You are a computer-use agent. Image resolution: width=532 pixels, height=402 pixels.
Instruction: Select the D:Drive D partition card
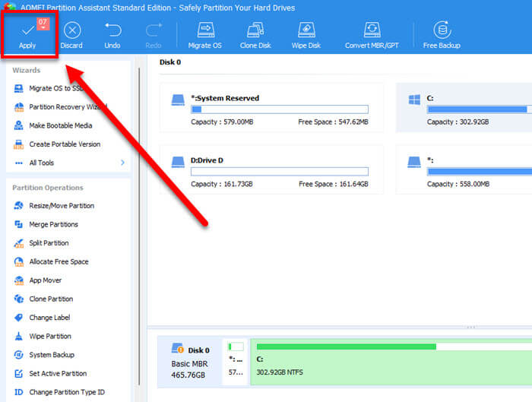pyautogui.click(x=271, y=169)
